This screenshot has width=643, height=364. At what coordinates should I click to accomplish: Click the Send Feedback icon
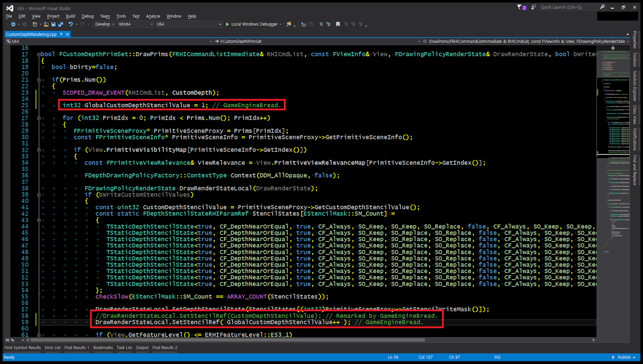(534, 7)
